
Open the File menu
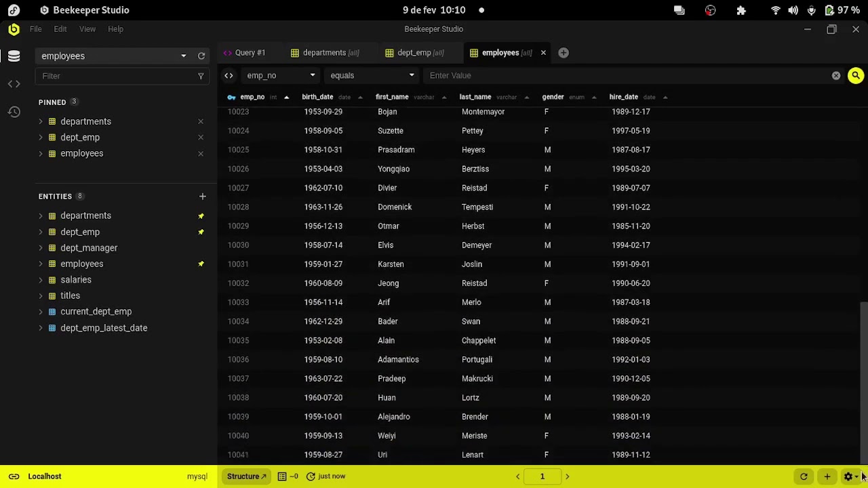pos(35,29)
